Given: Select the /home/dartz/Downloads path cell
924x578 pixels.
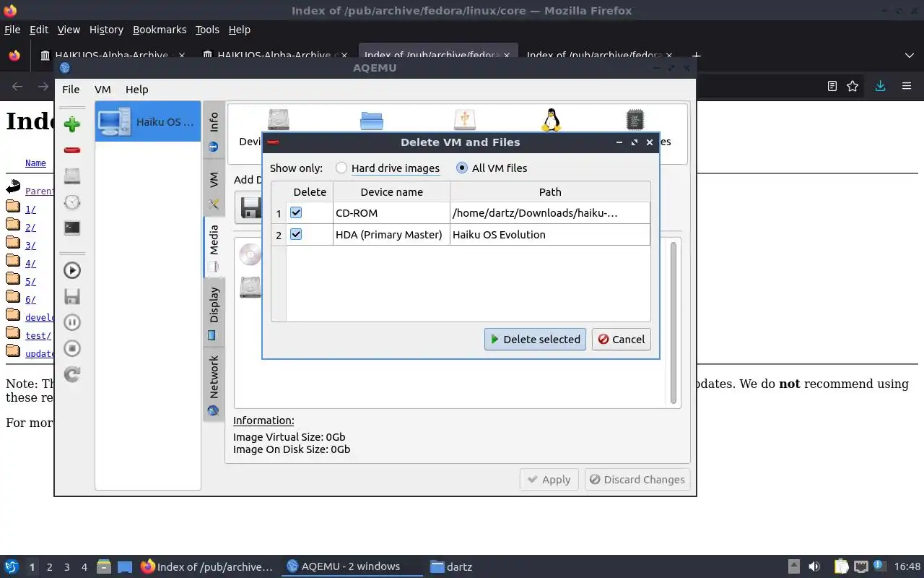Looking at the screenshot, I should (x=550, y=213).
